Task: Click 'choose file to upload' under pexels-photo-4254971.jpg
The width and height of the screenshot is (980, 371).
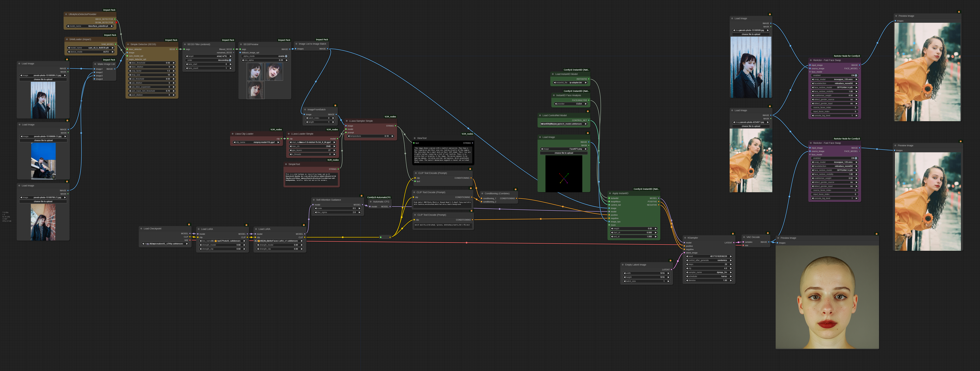Action: tap(751, 126)
